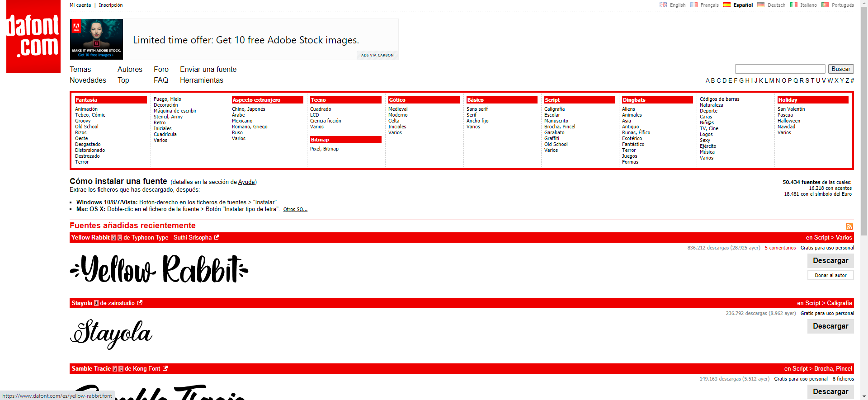This screenshot has height=400, width=868.
Task: Open the Halloween font category
Action: [788, 121]
